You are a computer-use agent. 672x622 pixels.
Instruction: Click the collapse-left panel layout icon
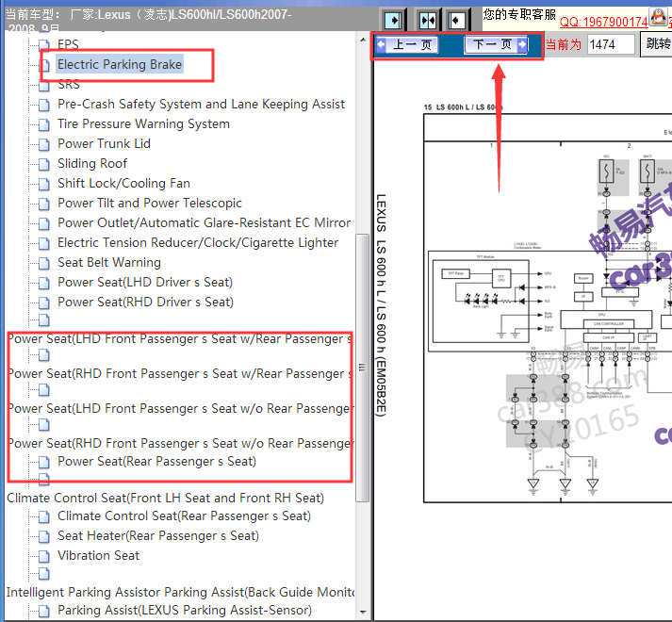pyautogui.click(x=456, y=20)
